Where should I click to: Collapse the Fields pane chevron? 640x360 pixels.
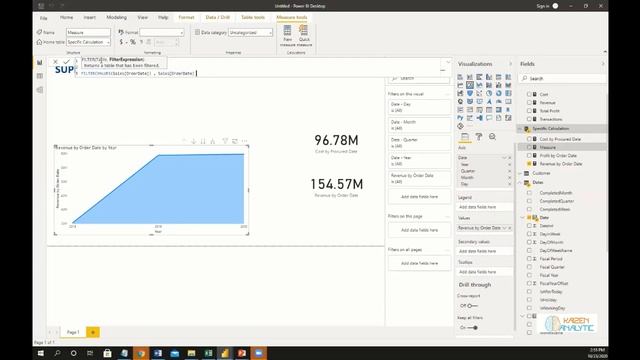[x=603, y=64]
